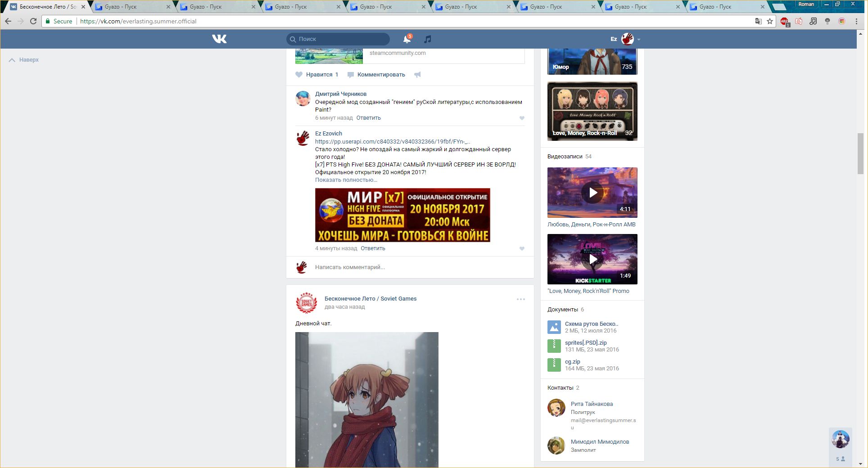Reload the page with refresh icon
This screenshot has height=468, width=868.
coord(33,21)
